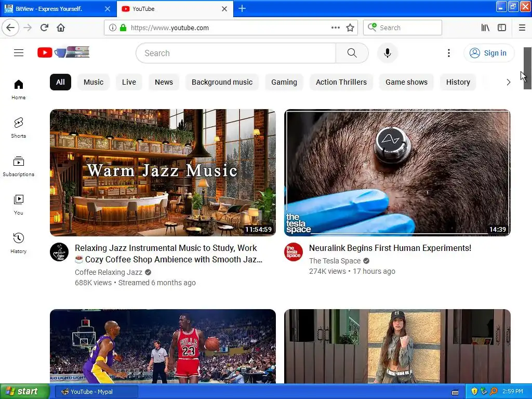Click the taskbar clock showing 2:59 PM
The width and height of the screenshot is (532, 399).
click(x=513, y=391)
